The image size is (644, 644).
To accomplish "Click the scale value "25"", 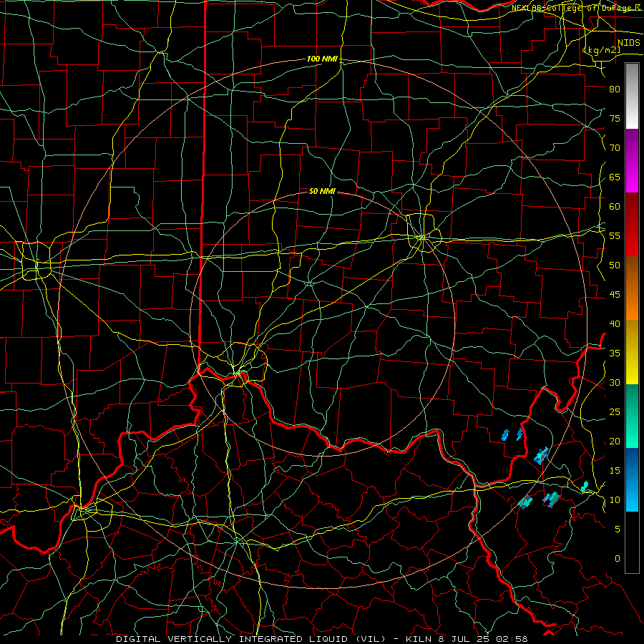I will (x=615, y=412).
